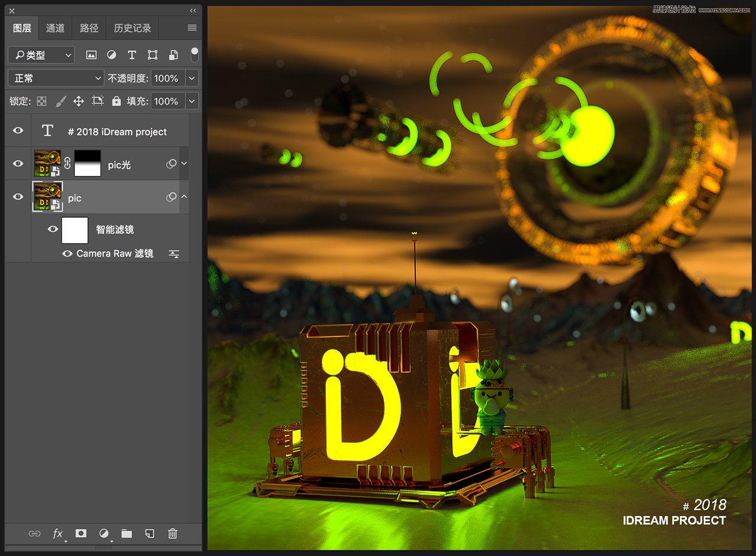
Task: Filter layers by text using the T icon
Action: click(132, 54)
